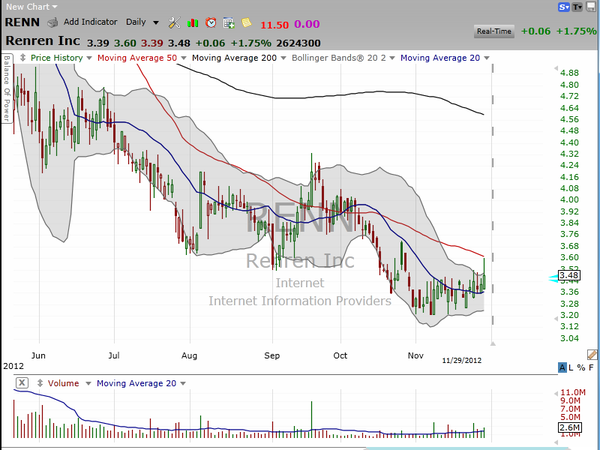Expand Price History dropdown arrow
The image size is (600, 450).
[x=89, y=58]
